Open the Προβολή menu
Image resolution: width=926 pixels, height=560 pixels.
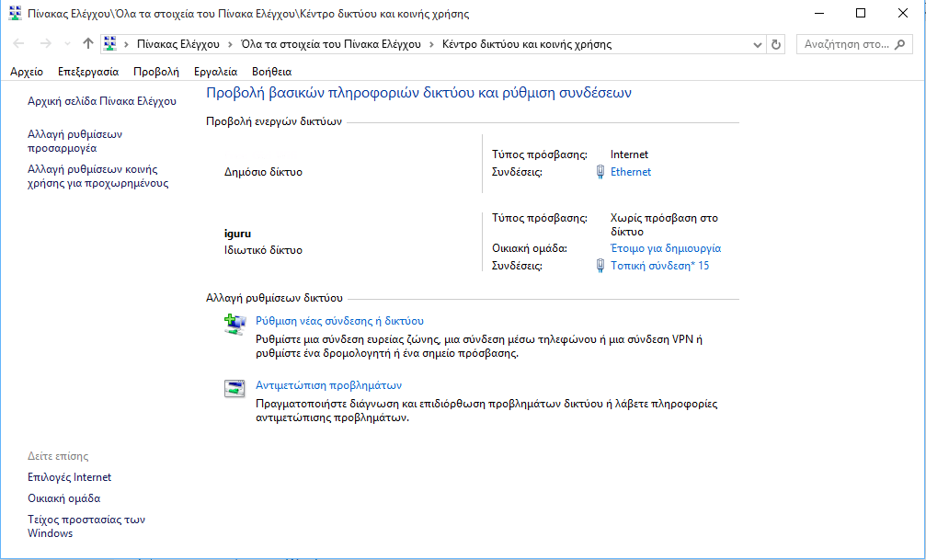[x=155, y=71]
